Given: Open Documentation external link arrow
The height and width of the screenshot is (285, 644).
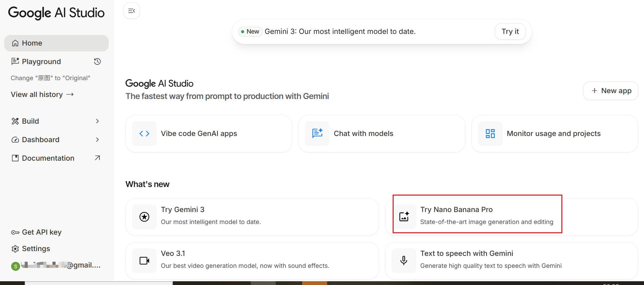Looking at the screenshot, I should tap(97, 158).
